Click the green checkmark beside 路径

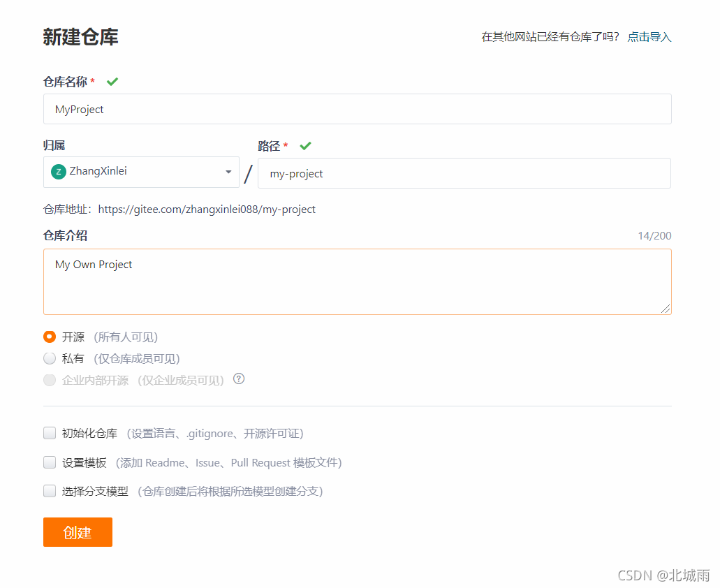point(305,146)
